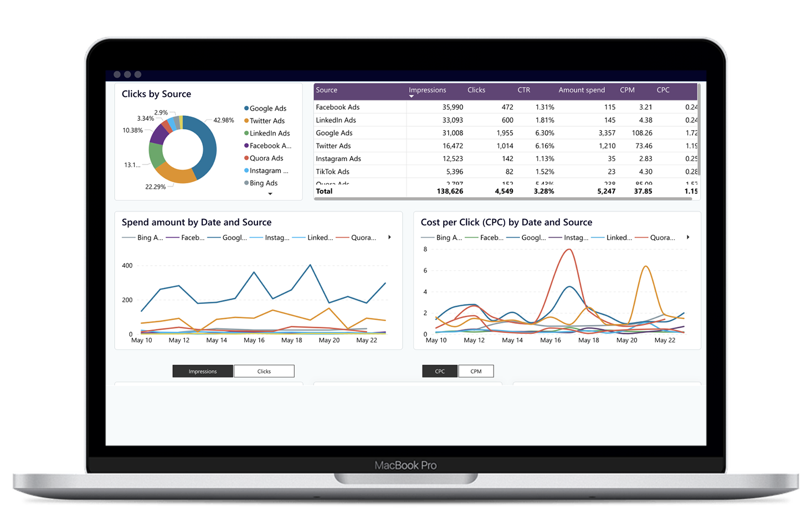Select the Facebook Ads table row label

[337, 107]
